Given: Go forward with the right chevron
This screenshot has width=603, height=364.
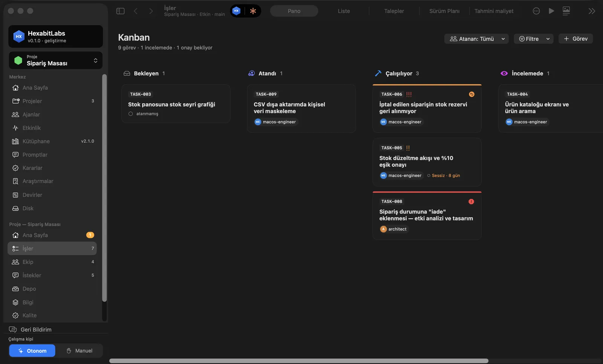Looking at the screenshot, I should click(151, 11).
